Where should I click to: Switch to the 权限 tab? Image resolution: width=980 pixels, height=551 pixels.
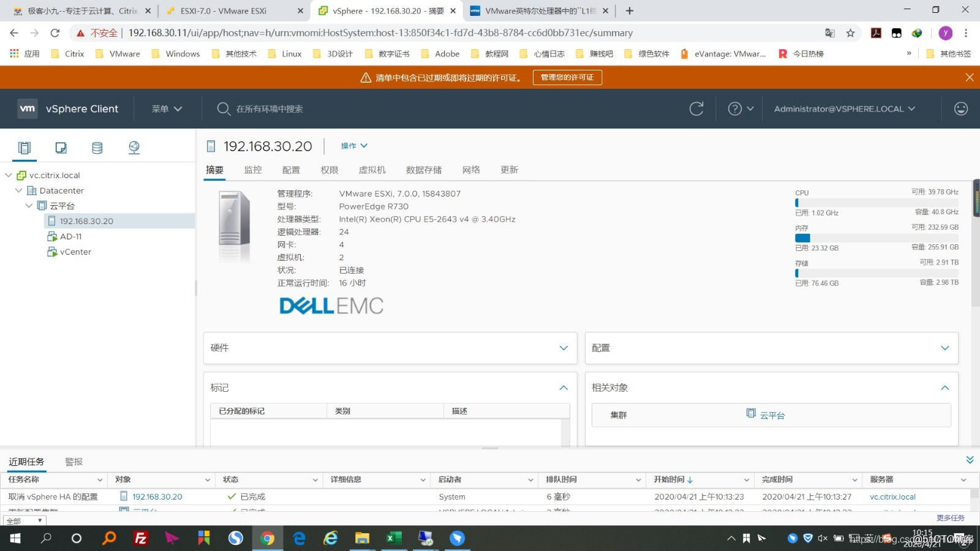pyautogui.click(x=330, y=170)
